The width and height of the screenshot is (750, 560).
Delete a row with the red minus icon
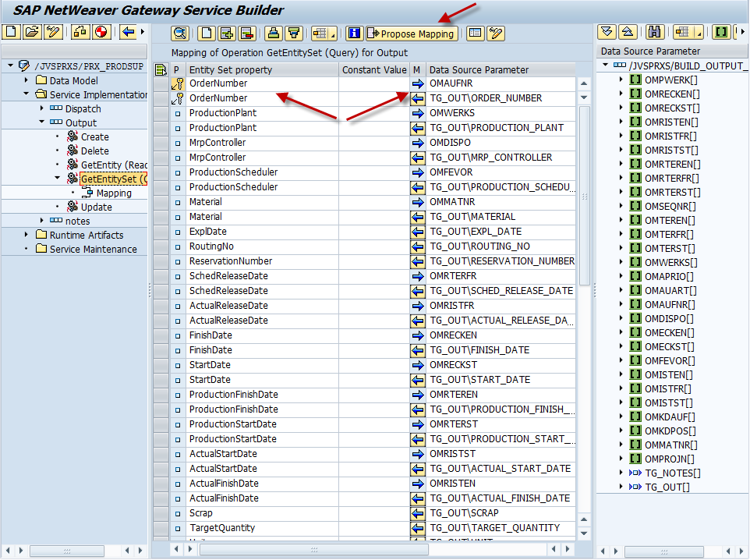(247, 33)
